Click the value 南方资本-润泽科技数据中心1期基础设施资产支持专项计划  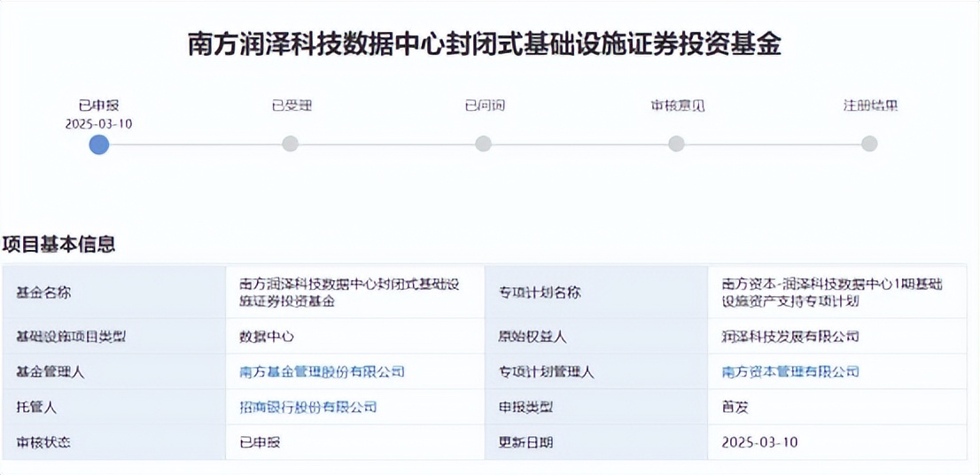832,292
